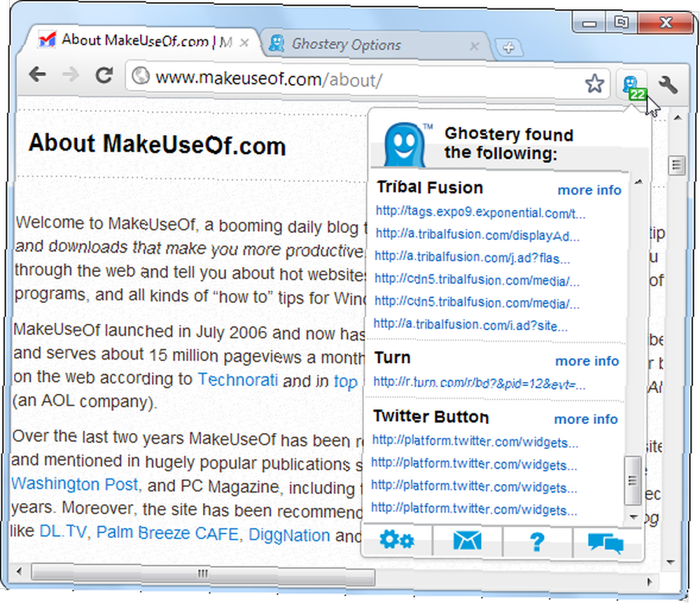The image size is (700, 603).
Task: Click the Twitter Button tracker heading
Action: coord(431,416)
